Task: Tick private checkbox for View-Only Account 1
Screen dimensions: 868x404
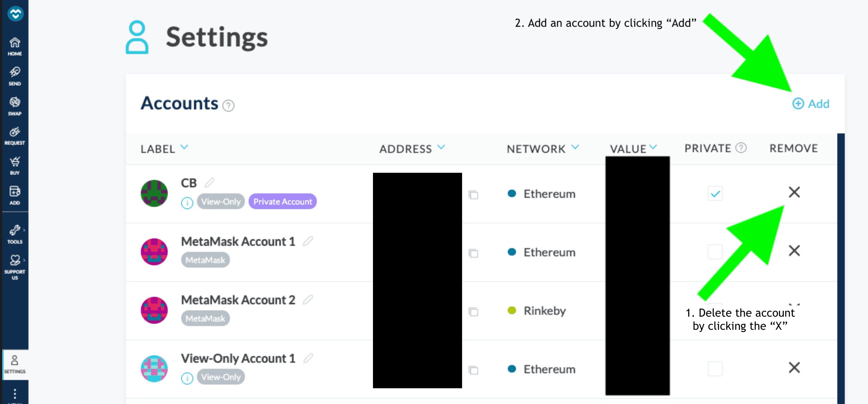Action: [x=715, y=369]
